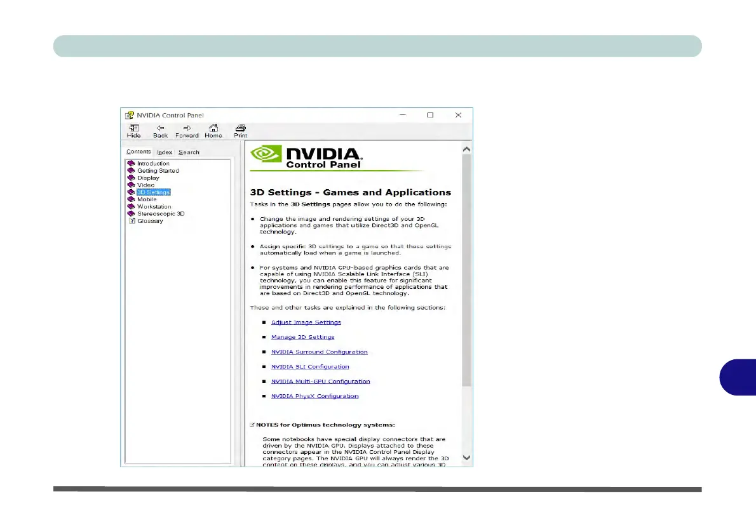Open the NVIDIA Multi-GPU Configuration link

(321, 381)
